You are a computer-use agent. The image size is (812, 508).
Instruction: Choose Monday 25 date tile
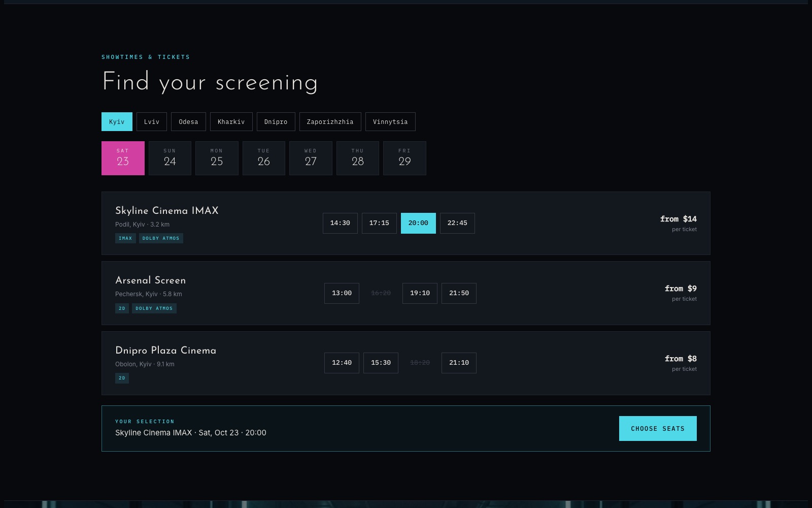tap(217, 158)
